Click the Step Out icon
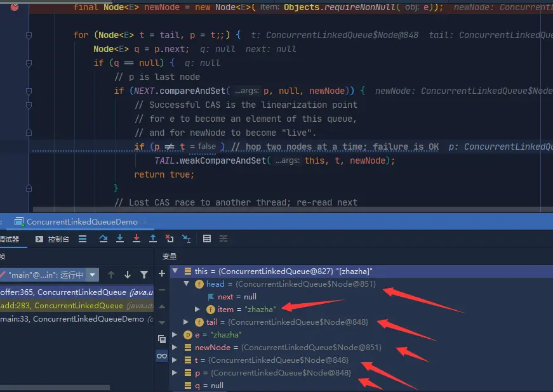Viewport: 553px width, 392px height. [153, 238]
